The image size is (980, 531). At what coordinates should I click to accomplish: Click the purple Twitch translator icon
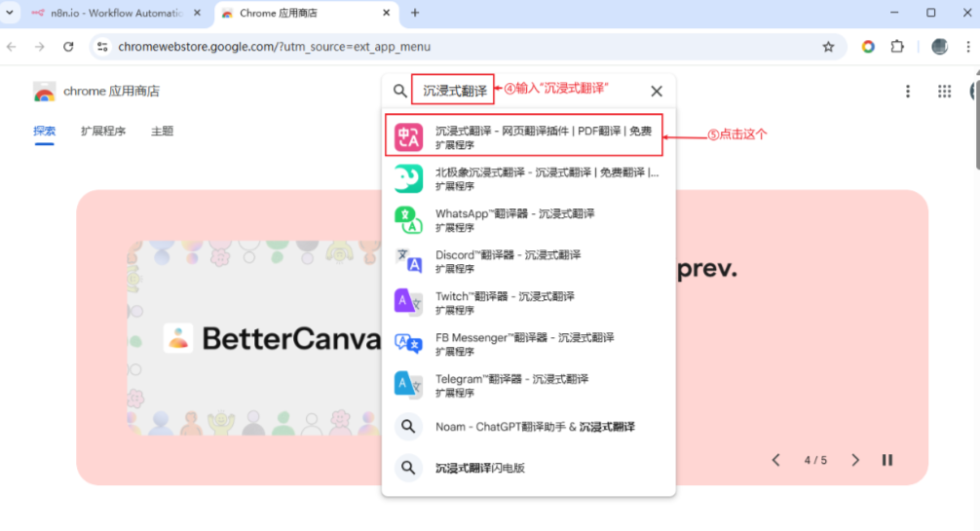pyautogui.click(x=408, y=302)
